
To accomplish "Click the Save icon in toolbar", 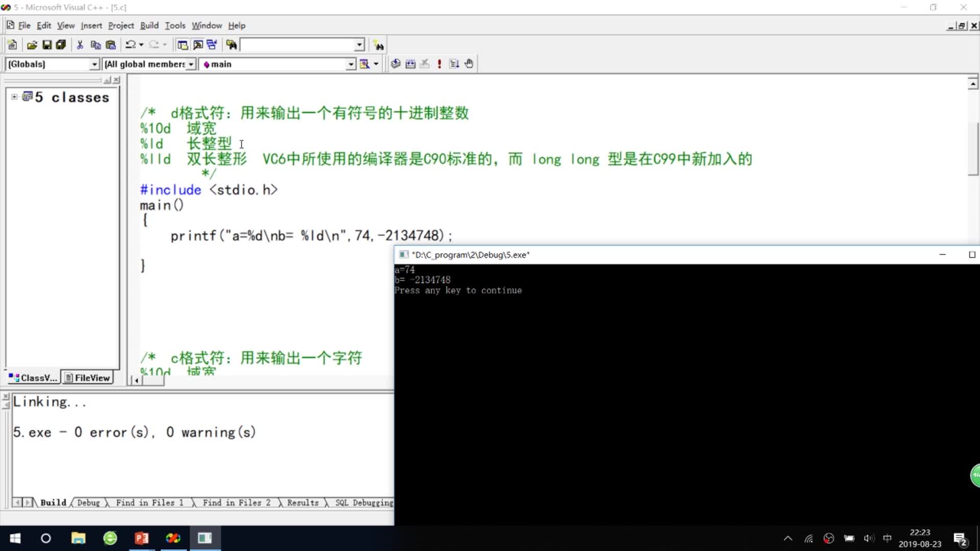I will coord(47,45).
